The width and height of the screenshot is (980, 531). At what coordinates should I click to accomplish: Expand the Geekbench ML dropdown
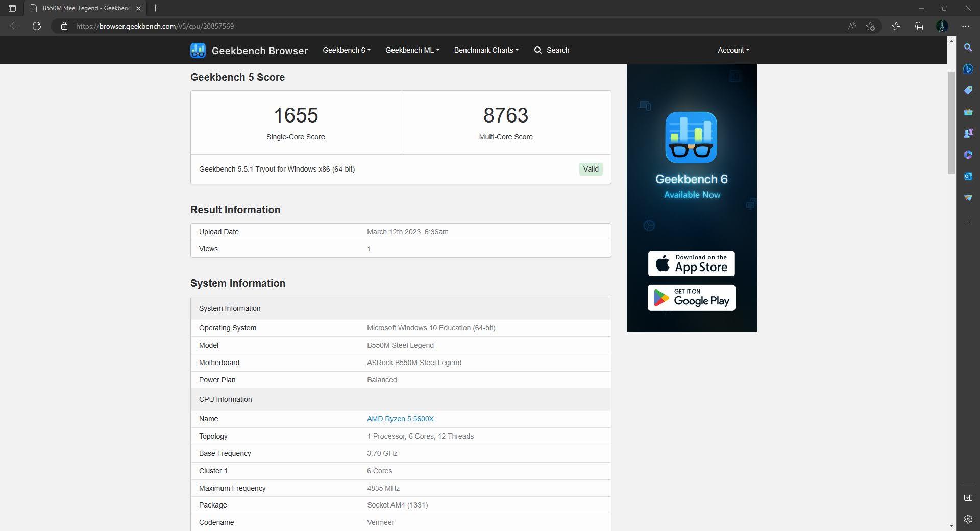pos(412,50)
